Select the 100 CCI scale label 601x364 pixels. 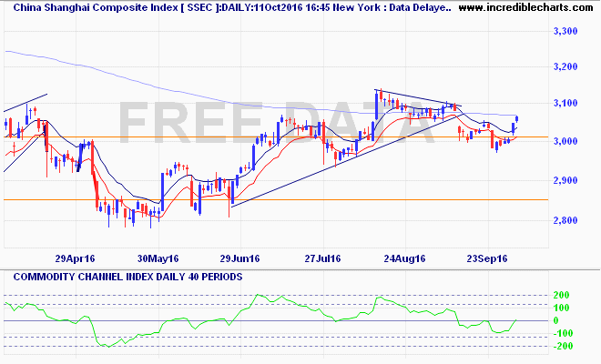[562, 308]
